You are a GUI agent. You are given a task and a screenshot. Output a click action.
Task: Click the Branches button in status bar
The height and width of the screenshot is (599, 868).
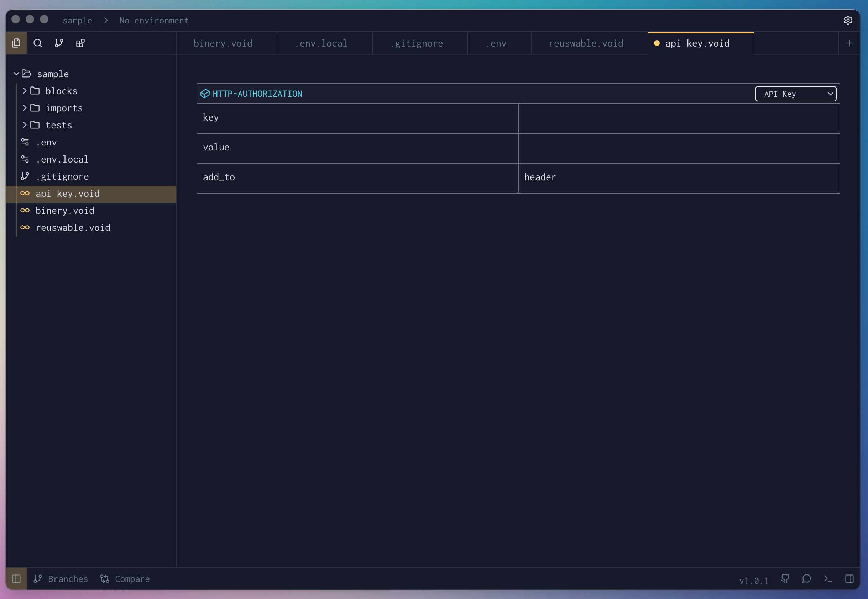[61, 578]
